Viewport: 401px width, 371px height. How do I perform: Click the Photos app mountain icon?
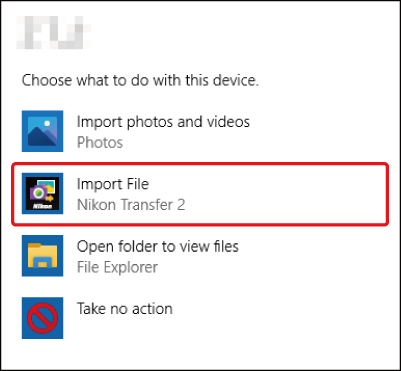(42, 131)
